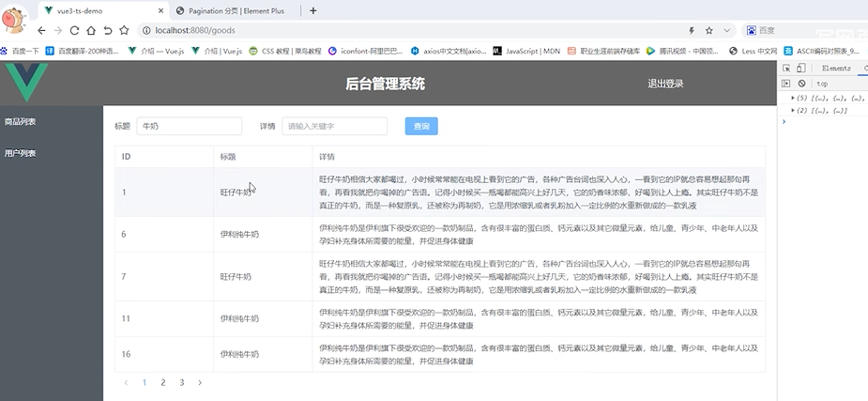Open the JavaScript | MDN bookmark
Image resolution: width=868 pixels, height=401 pixels.
[526, 51]
